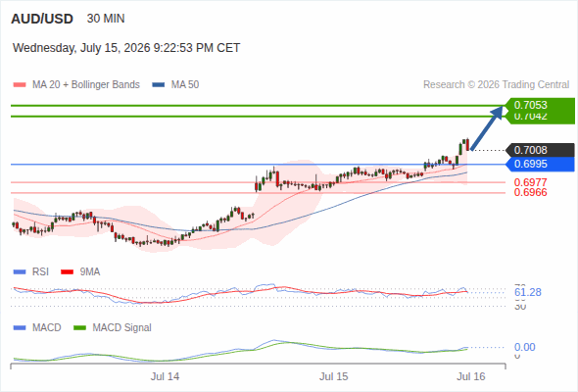Screen dimensions: 578x392
Task: Click the MACD value 0.00 label
Action: click(x=524, y=347)
